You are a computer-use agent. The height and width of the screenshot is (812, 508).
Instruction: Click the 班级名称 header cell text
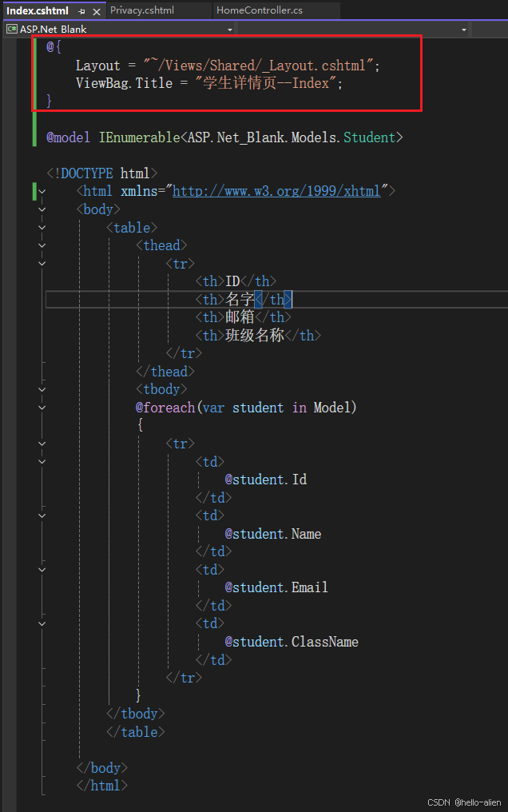[255, 335]
